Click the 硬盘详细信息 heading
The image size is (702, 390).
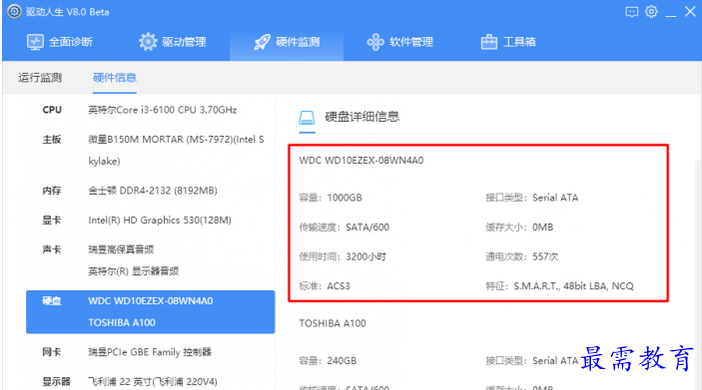[x=362, y=117]
